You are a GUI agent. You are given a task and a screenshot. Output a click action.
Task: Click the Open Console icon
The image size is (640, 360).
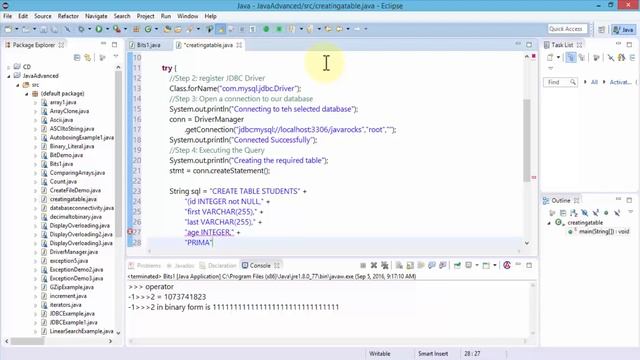pos(486,265)
